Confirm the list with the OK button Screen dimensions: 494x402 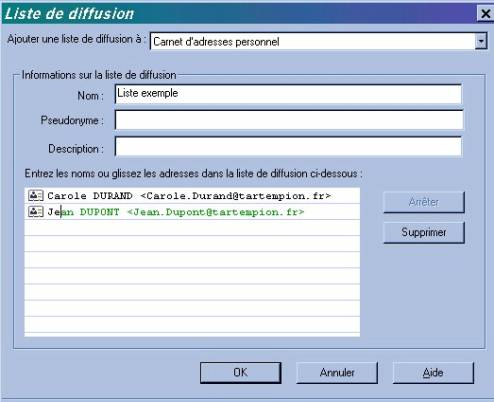click(x=240, y=373)
